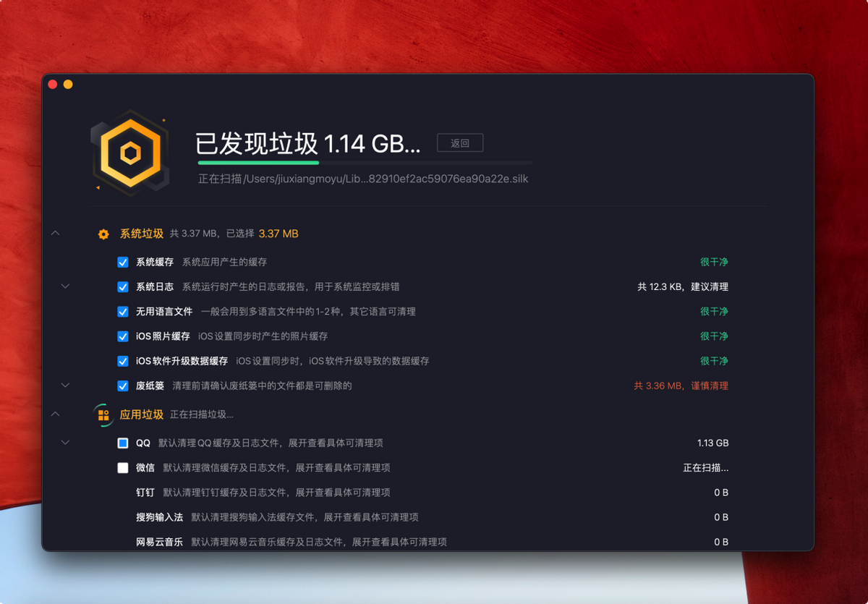Click 很干净 status in iOS照片缓存 row
868x604 pixels.
click(x=714, y=336)
